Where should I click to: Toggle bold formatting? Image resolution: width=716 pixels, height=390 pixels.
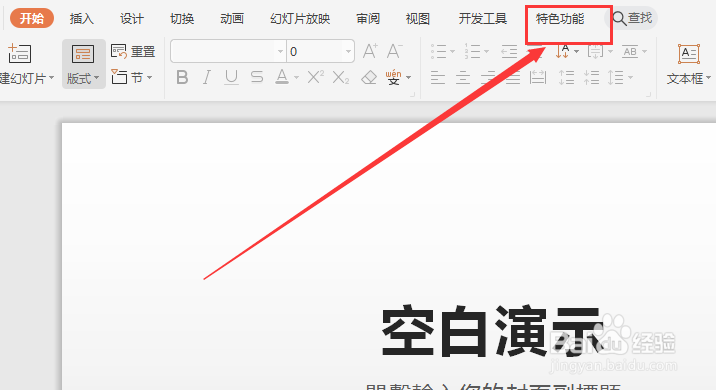(182, 77)
